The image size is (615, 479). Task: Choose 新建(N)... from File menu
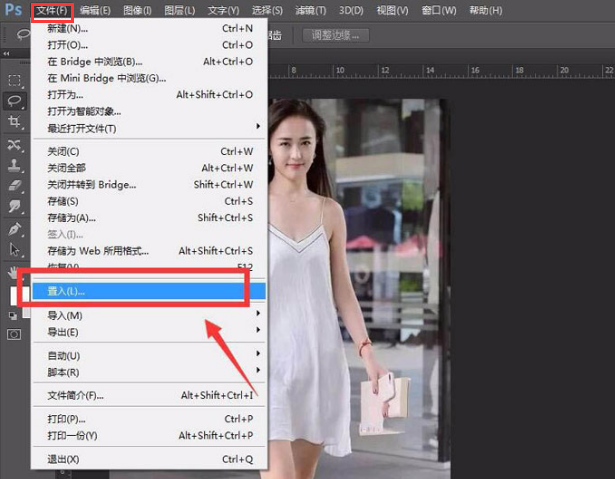[149, 28]
